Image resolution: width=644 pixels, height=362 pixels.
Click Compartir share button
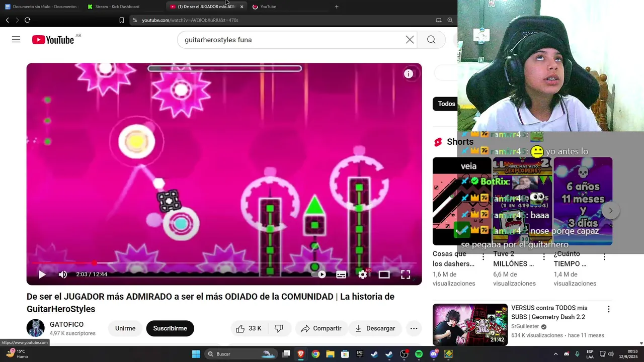(x=321, y=328)
